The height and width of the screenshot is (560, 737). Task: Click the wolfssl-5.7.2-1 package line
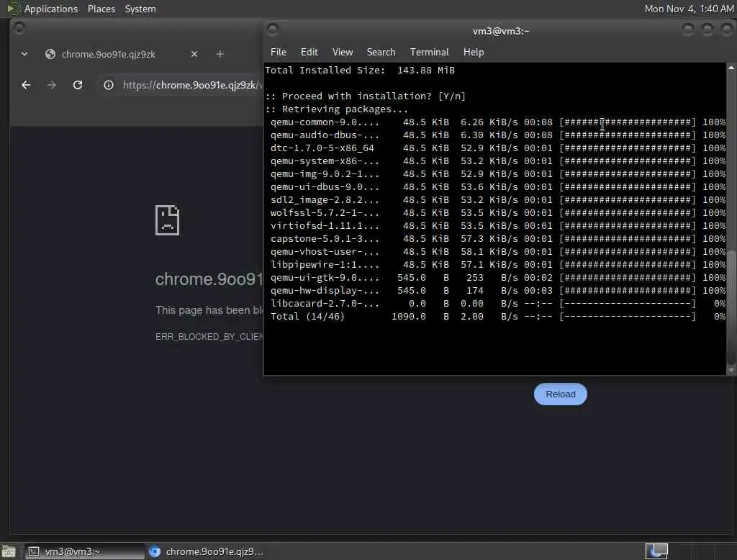point(498,213)
